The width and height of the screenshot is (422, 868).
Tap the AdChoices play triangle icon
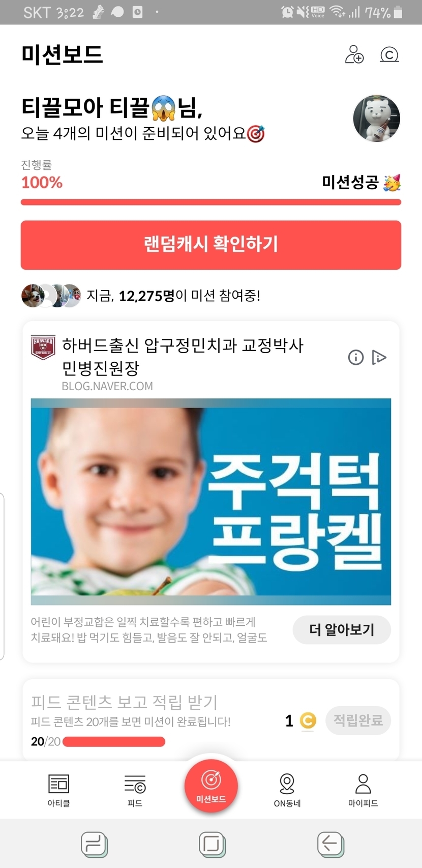tap(379, 357)
